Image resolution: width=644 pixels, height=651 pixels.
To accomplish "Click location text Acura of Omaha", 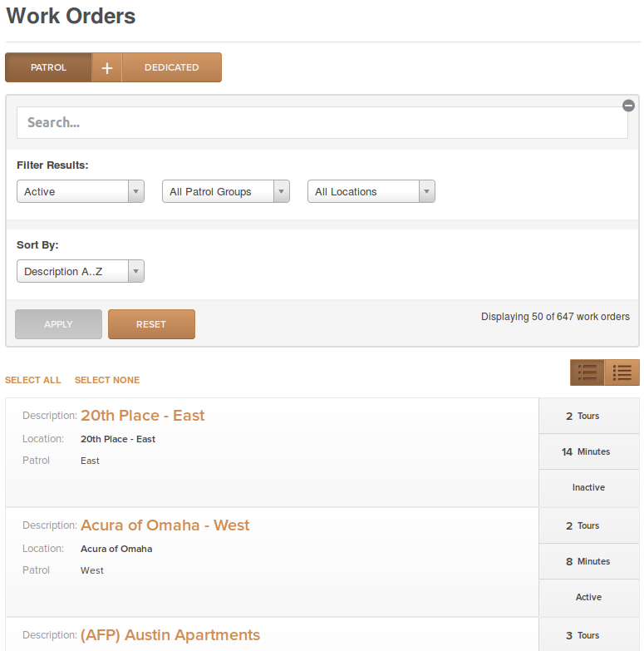I will pos(116,549).
